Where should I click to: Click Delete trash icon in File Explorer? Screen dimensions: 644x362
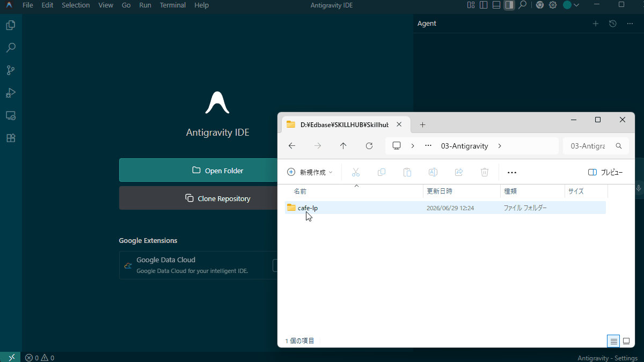point(485,172)
